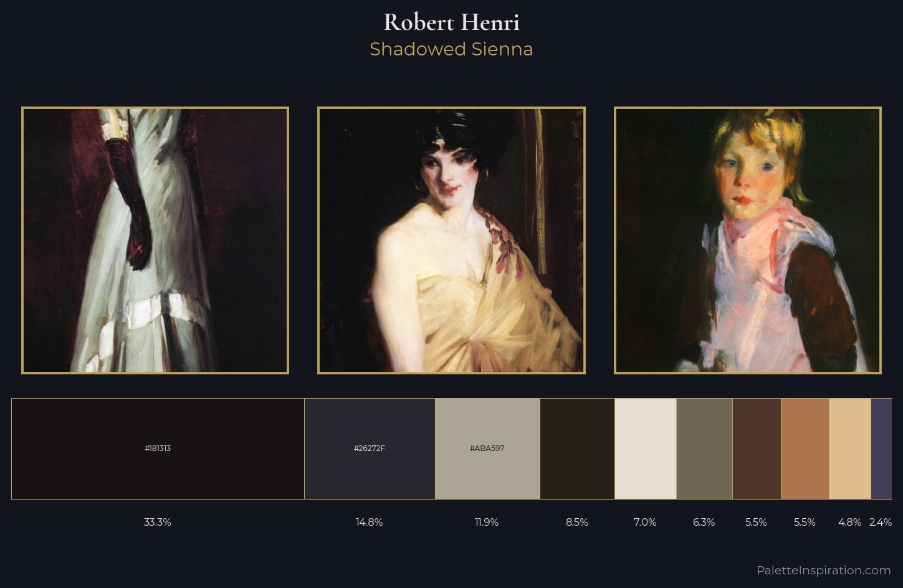Open the blonde child portrait painting
903x588 pixels.
pos(748,240)
